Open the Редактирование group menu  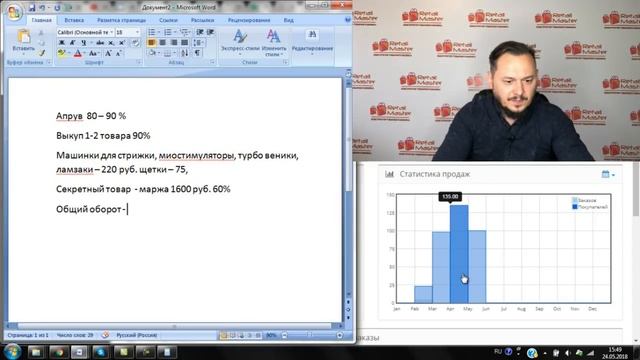[312, 42]
